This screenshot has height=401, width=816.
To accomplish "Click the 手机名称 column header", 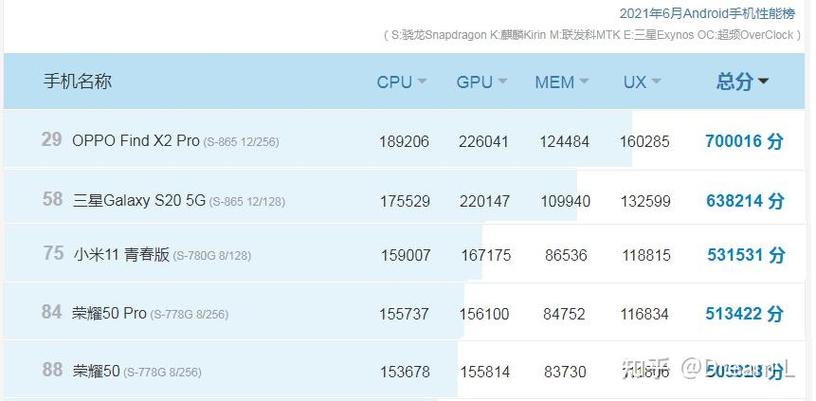I will [x=77, y=82].
